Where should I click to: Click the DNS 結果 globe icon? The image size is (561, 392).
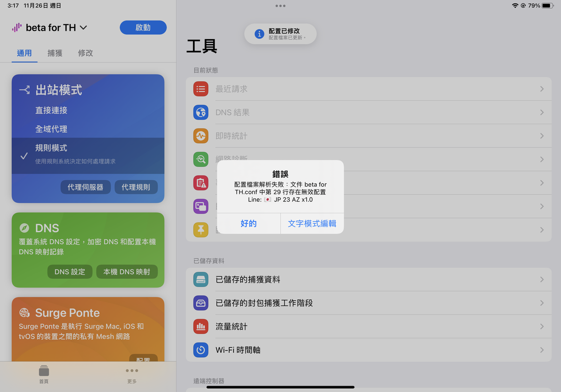click(201, 112)
